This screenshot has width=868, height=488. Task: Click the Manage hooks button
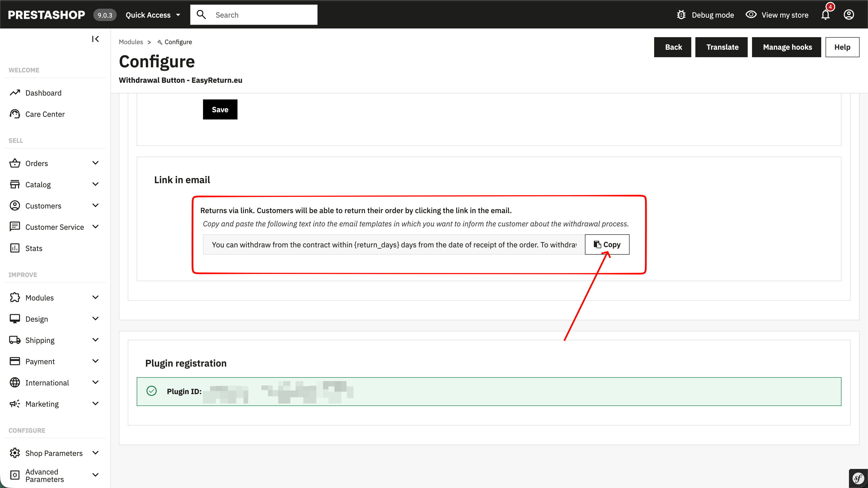pyautogui.click(x=787, y=47)
